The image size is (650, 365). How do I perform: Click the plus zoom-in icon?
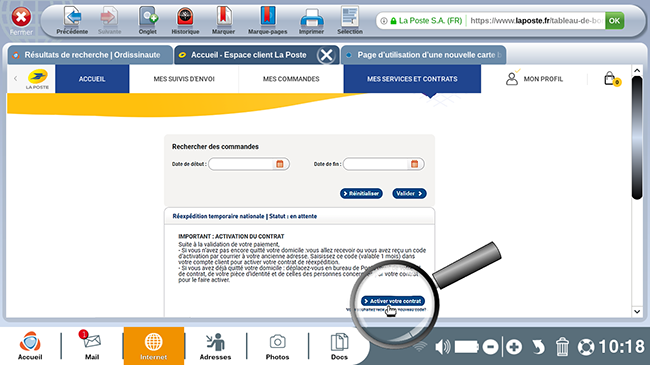click(x=514, y=347)
